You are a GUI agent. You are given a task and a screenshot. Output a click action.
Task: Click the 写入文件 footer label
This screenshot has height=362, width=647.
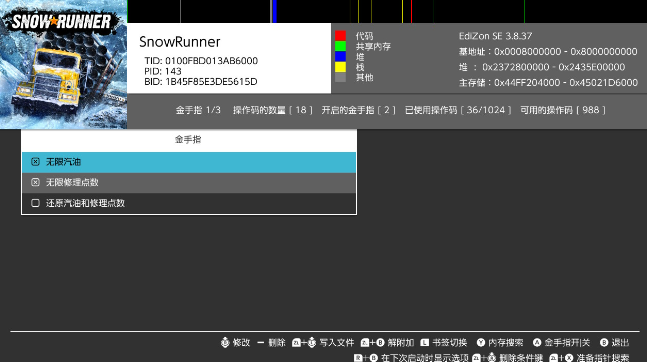[337, 343]
